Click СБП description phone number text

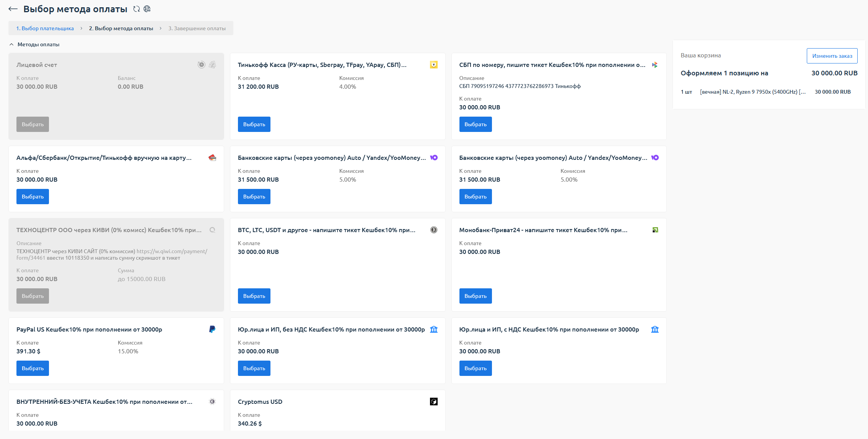520,86
